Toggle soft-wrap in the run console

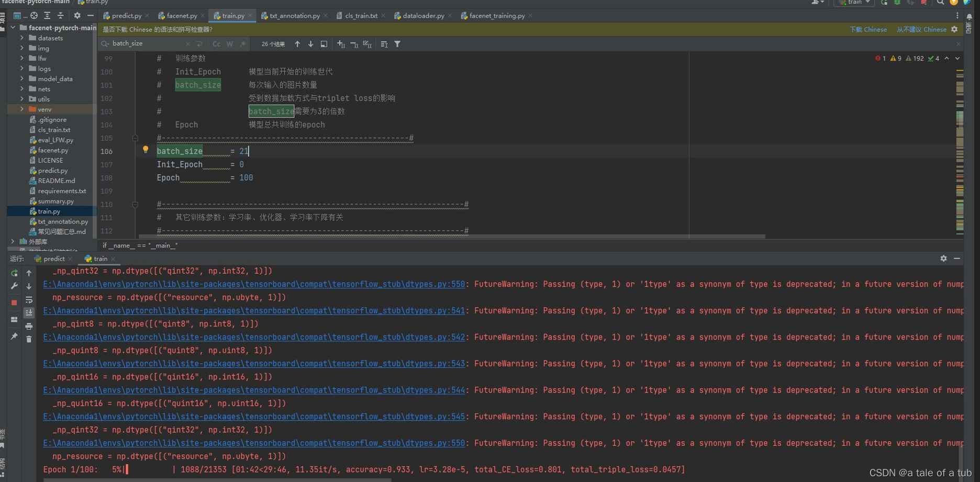pos(29,300)
